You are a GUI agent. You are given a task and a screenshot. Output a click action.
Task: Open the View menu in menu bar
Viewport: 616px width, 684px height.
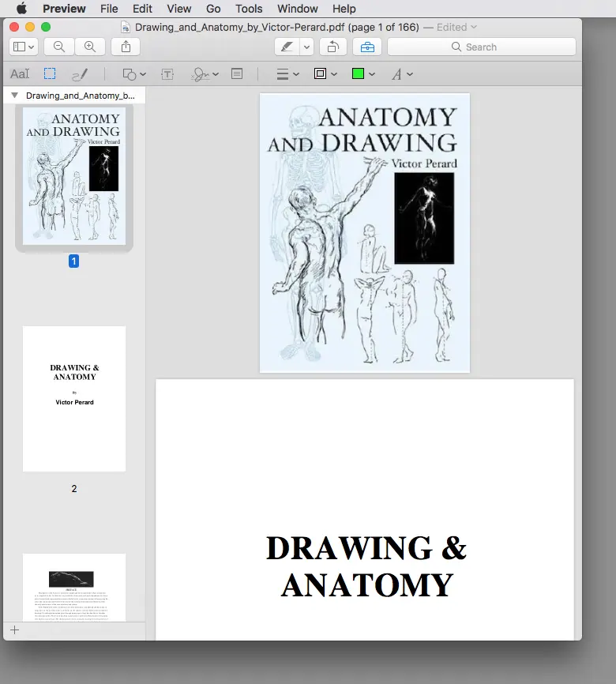[179, 9]
